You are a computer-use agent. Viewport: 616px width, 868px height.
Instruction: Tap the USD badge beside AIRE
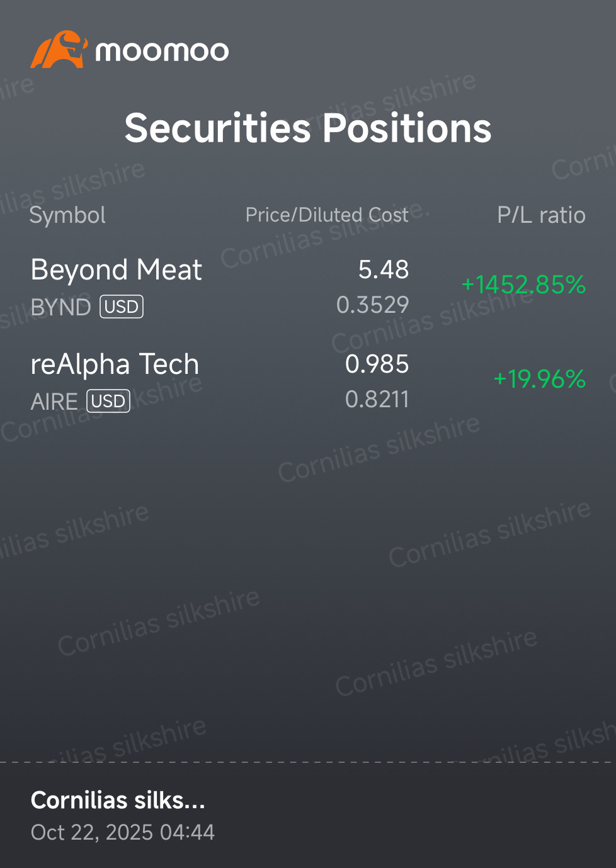click(108, 401)
